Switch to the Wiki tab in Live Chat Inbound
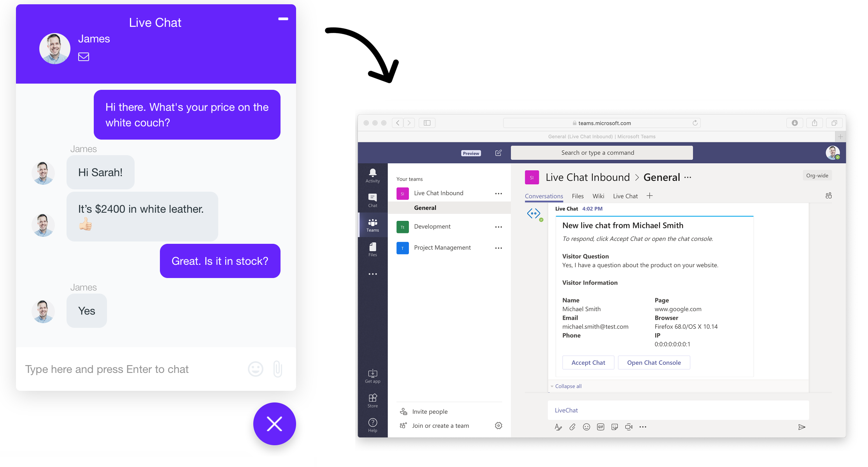 598,197
